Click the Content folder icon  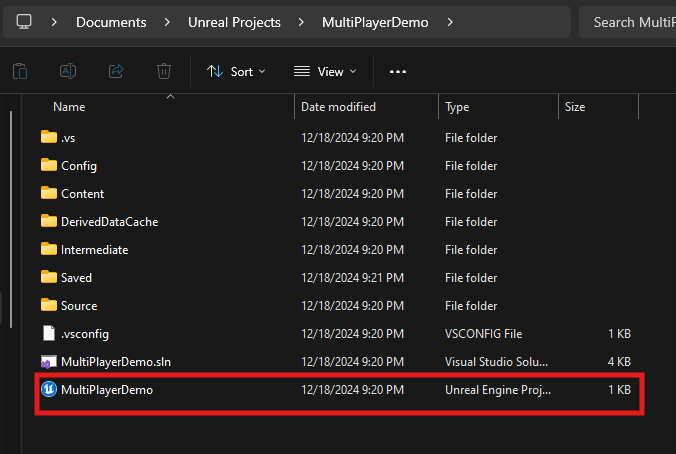(49, 193)
